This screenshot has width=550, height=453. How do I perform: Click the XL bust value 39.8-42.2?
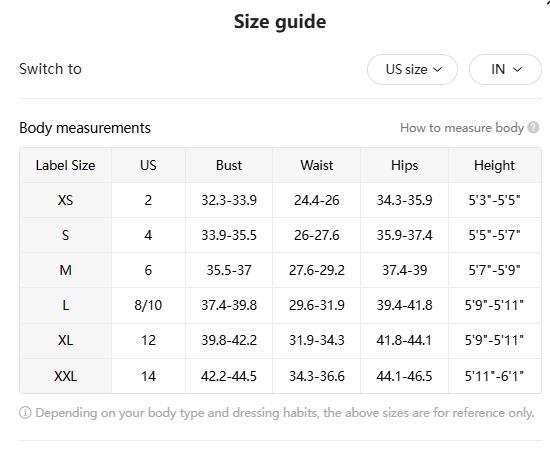[229, 340]
